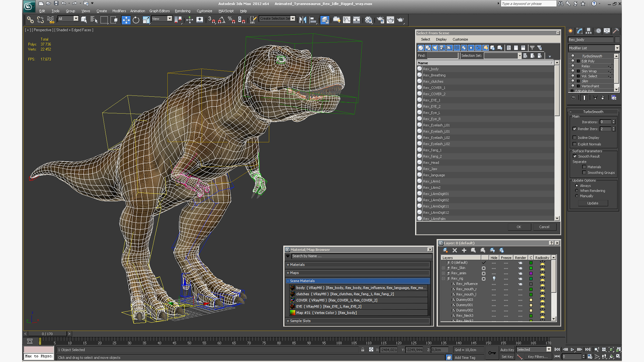The width and height of the screenshot is (644, 362).
Task: Click Pin Stack icon under modifier stack
Action: tap(573, 98)
